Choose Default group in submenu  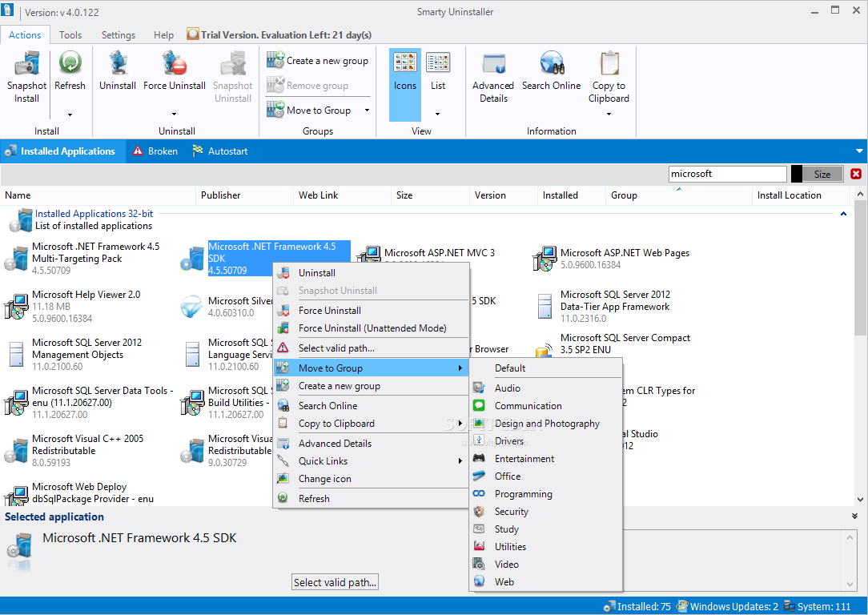(x=546, y=368)
